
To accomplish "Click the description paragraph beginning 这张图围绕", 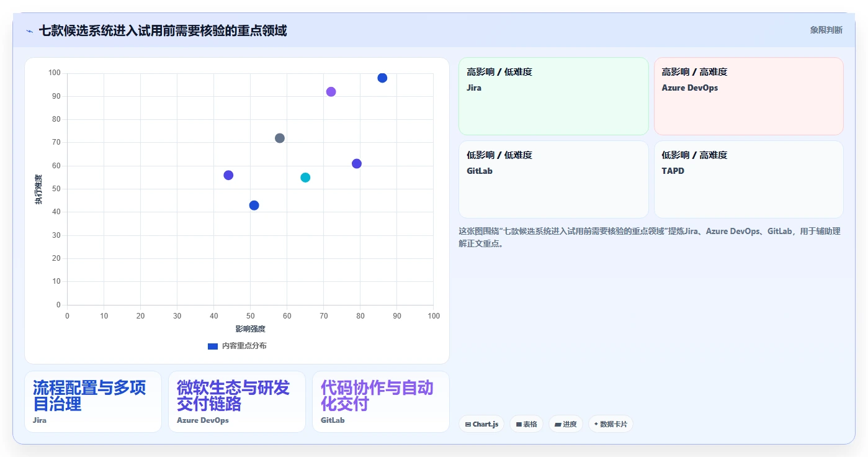I will (x=650, y=237).
